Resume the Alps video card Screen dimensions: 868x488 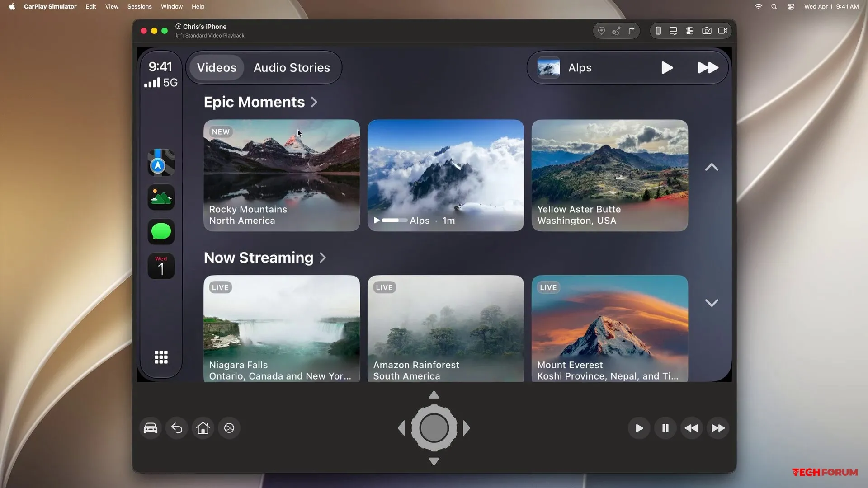pos(446,175)
